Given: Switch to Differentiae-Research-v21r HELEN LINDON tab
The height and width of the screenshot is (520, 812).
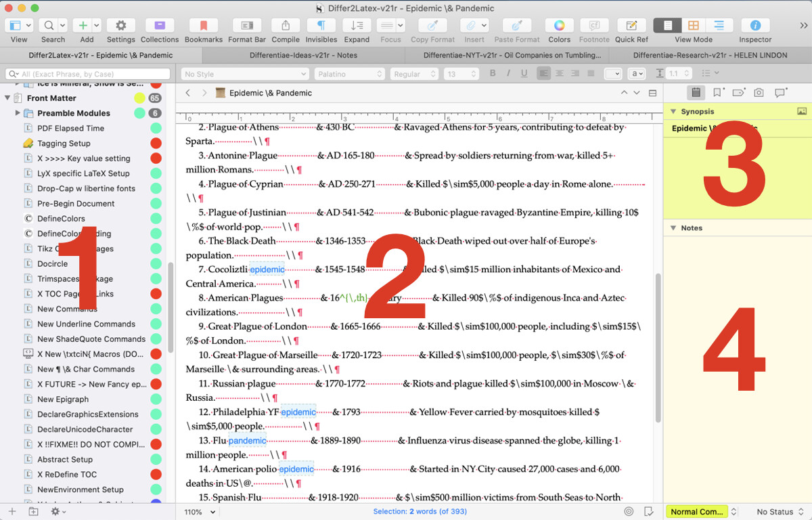Looking at the screenshot, I should pyautogui.click(x=710, y=56).
